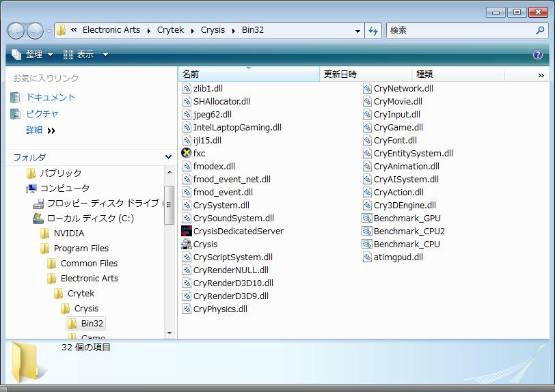Collapse the フォルダ folders pane chevron
Image resolution: width=555 pixels, height=392 pixels.
pos(168,156)
